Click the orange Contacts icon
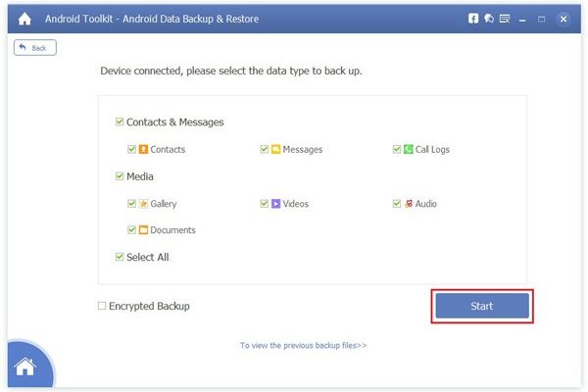Viewport: 588px width, 392px height. click(x=143, y=150)
